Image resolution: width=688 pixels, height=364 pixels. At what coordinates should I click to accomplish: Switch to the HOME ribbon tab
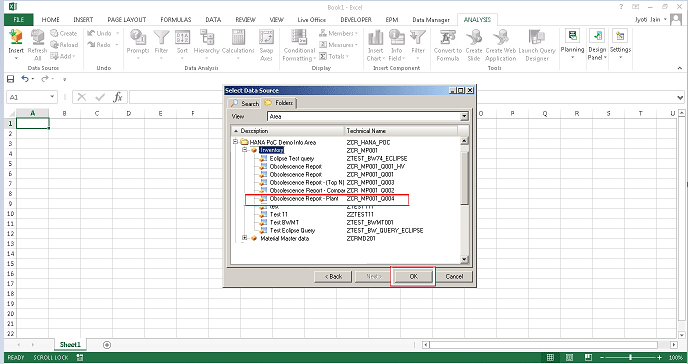(x=50, y=20)
